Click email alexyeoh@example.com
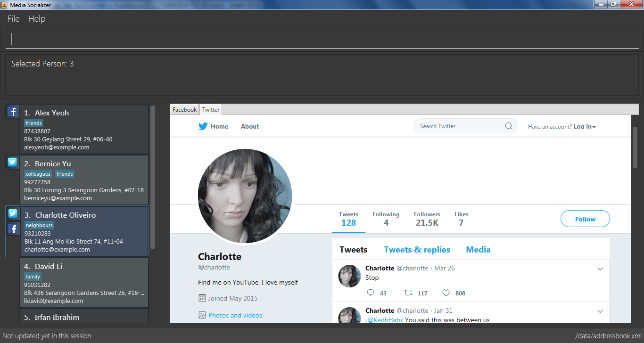Viewport: 644px width, 343px height. (57, 147)
